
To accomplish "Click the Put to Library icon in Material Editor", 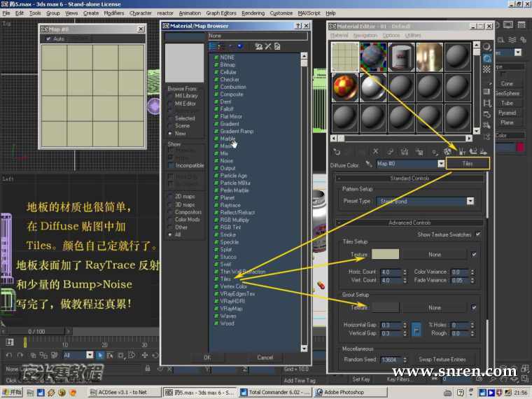I will (x=405, y=152).
